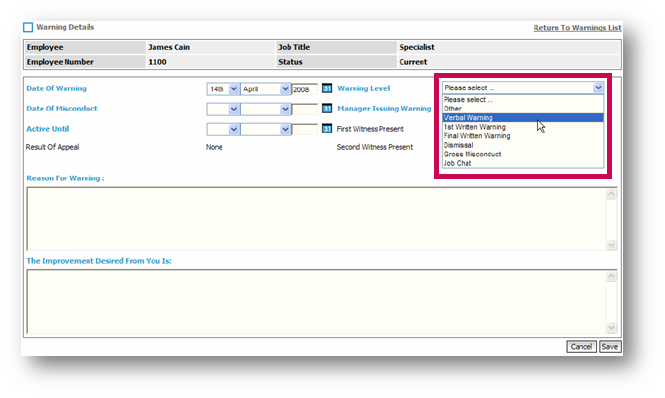Screen dimensions: 665x398
Task: Click the Date Of Warning year field
Action: 305,89
